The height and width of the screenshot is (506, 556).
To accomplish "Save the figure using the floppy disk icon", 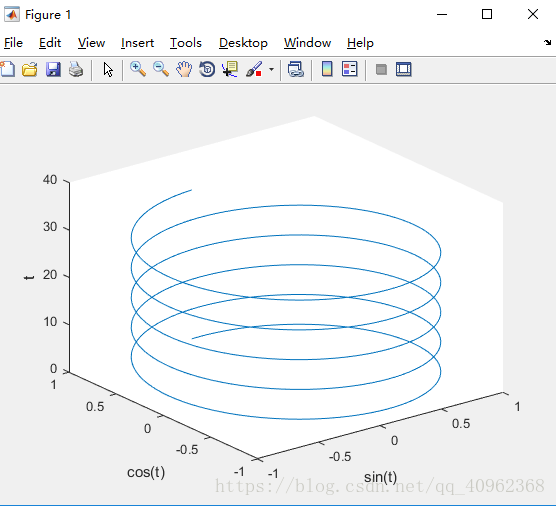I will [x=53, y=69].
